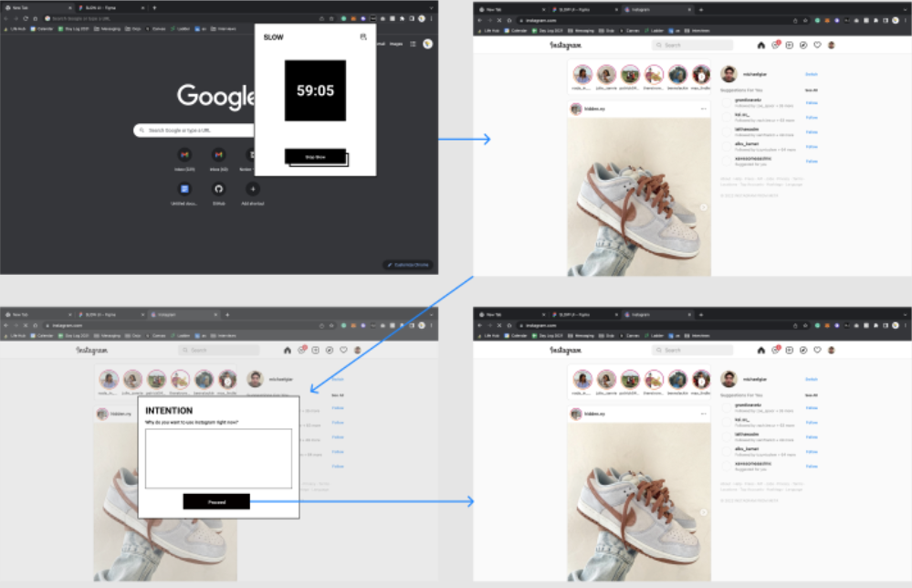Click the home icon in the Google window toolbar
The image size is (912, 588).
pyautogui.click(x=35, y=18)
